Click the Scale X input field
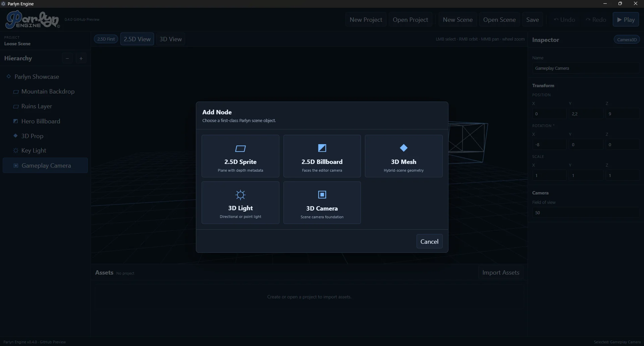Image resolution: width=644 pixels, height=346 pixels. [x=549, y=175]
